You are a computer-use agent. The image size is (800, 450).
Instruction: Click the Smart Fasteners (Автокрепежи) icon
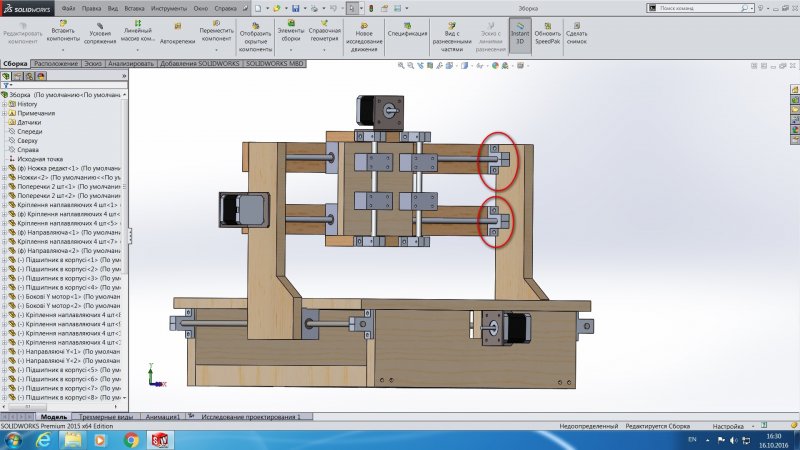tap(177, 30)
